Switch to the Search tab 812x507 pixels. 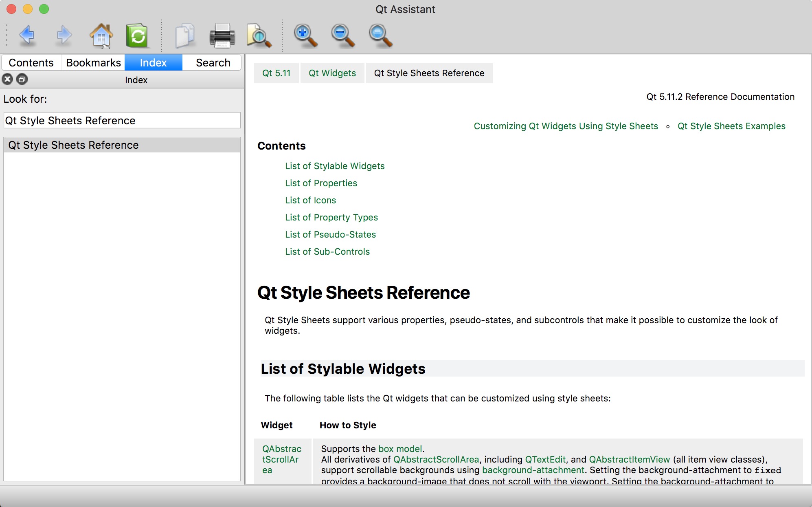click(213, 63)
